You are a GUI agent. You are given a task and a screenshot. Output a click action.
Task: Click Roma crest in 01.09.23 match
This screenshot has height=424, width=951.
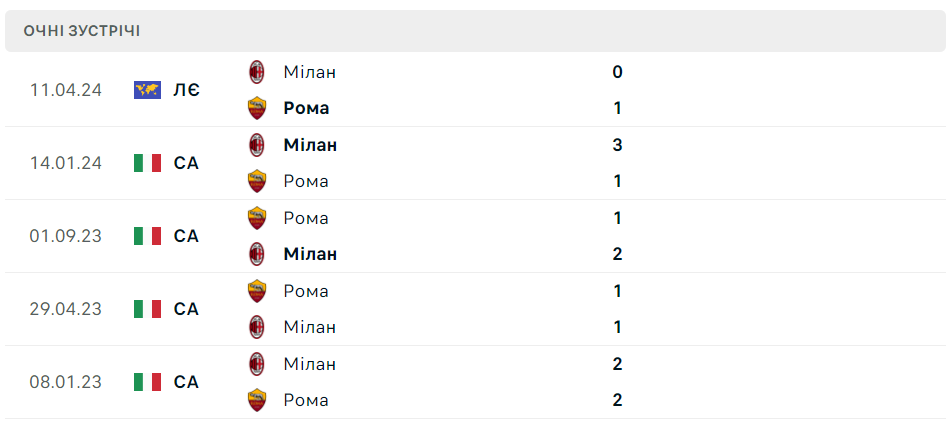pos(257,218)
